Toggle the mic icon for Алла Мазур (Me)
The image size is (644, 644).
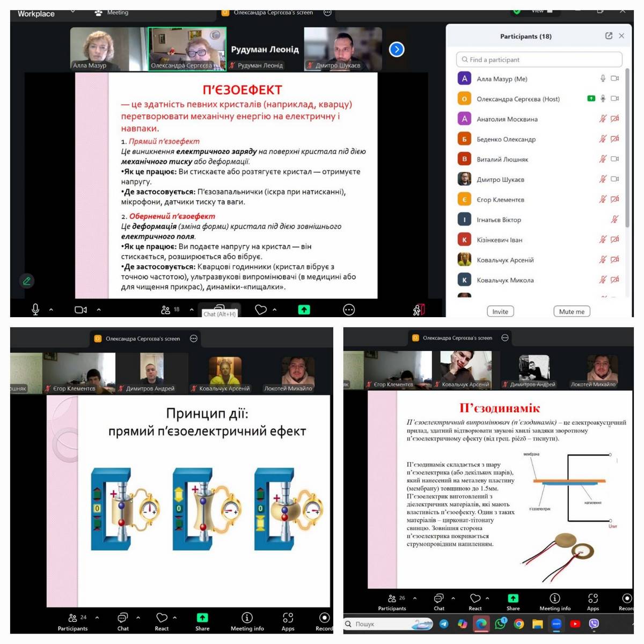pyautogui.click(x=603, y=78)
